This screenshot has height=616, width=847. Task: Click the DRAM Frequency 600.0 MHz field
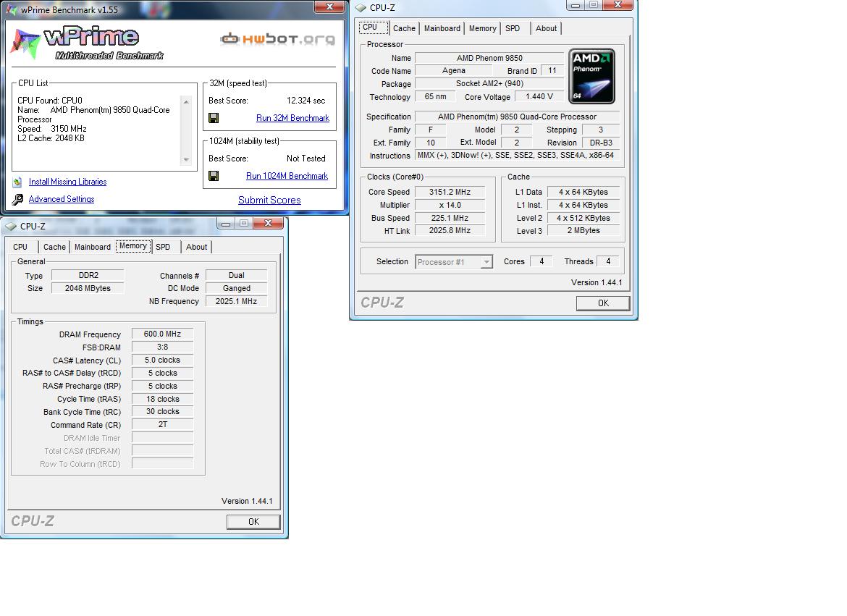click(x=162, y=334)
